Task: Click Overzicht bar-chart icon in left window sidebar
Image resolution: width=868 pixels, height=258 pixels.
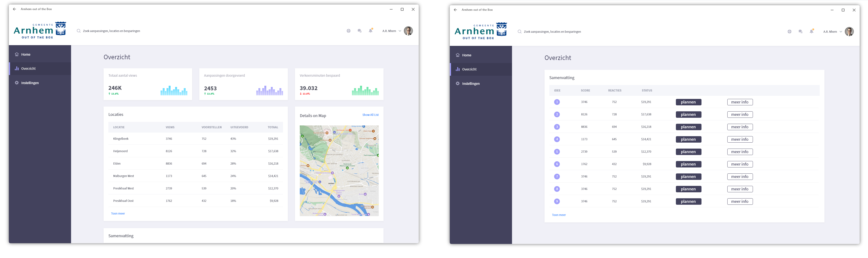Action: 17,68
